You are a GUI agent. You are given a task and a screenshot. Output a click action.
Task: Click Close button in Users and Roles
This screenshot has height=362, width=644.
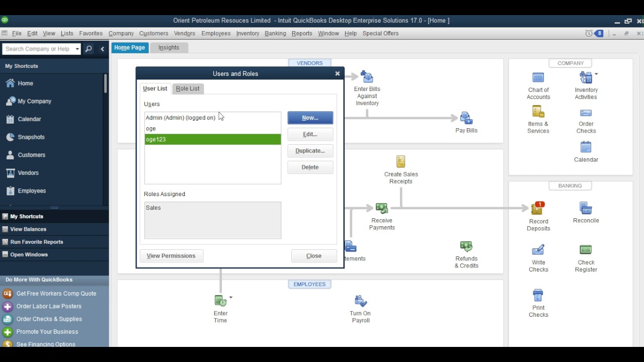pos(314,256)
